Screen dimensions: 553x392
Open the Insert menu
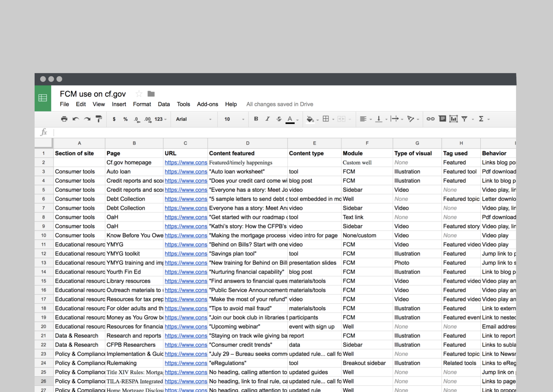click(x=119, y=104)
